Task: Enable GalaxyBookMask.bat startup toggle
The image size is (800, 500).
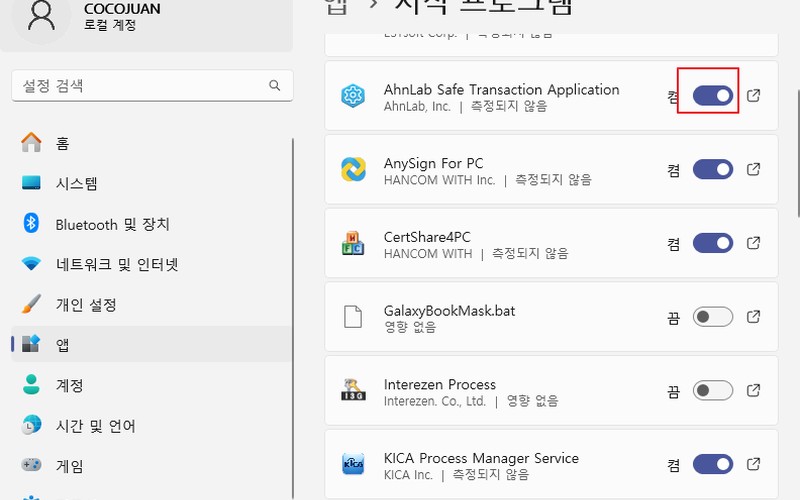Action: 713,317
